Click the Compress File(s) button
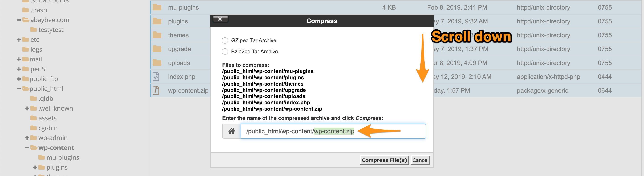 click(x=384, y=160)
